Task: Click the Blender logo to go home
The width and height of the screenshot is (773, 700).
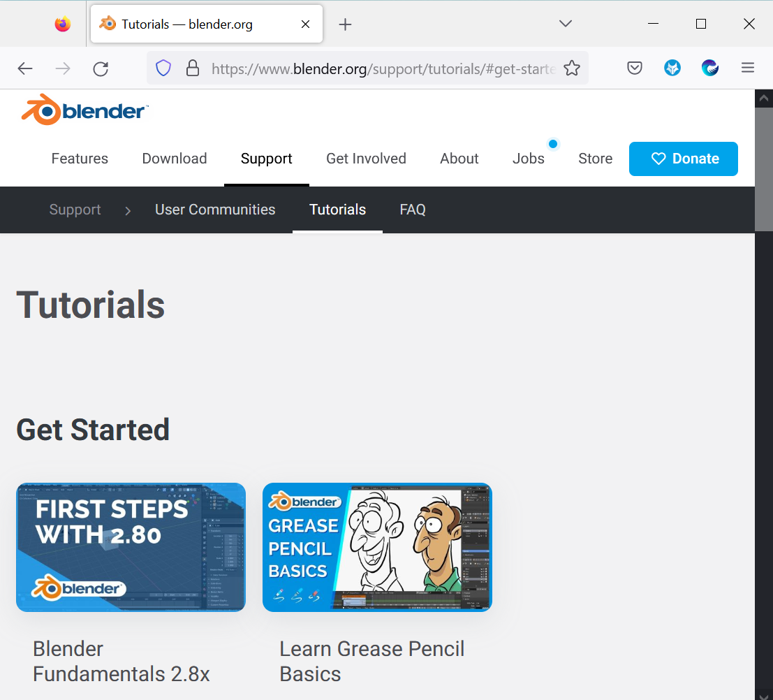Action: [x=82, y=109]
